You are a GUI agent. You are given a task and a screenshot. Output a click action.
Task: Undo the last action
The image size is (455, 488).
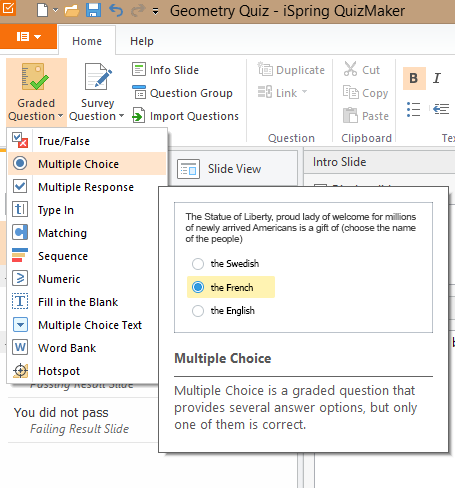pyautogui.click(x=116, y=11)
